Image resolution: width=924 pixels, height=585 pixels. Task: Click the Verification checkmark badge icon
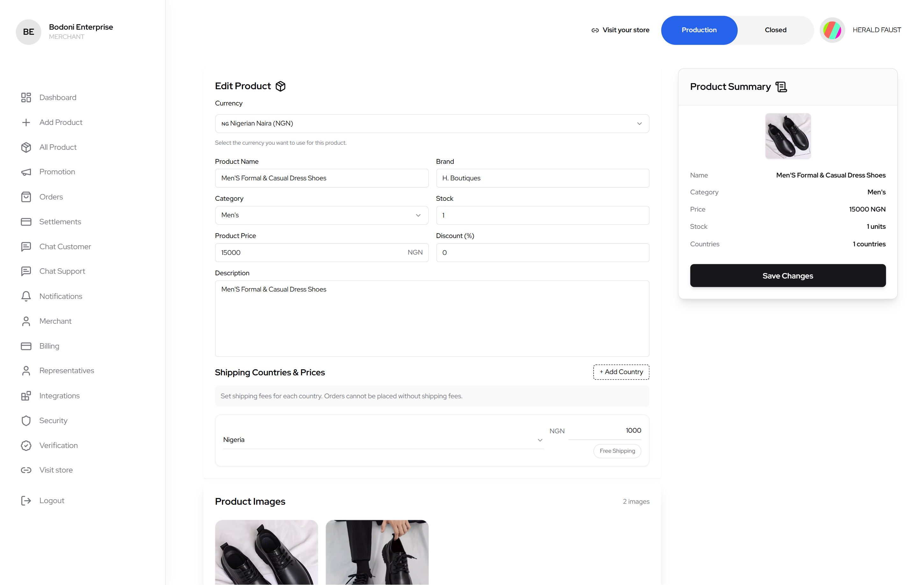(x=26, y=445)
